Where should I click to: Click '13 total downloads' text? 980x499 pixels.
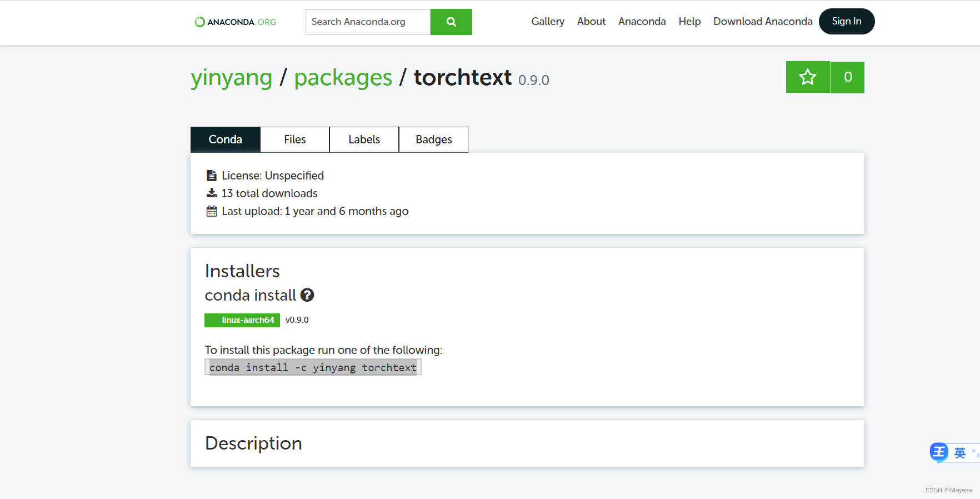pos(269,193)
